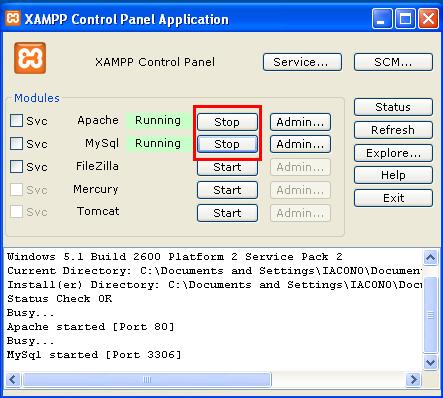Open the Service... settings

pyautogui.click(x=302, y=62)
